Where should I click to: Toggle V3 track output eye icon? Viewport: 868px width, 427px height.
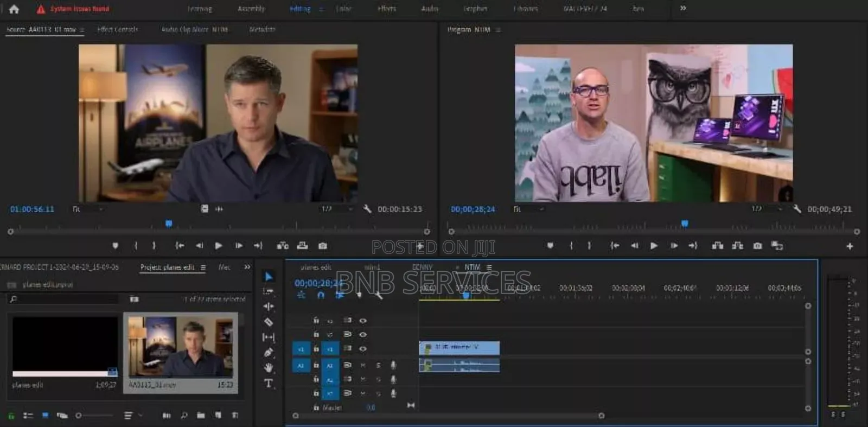(363, 321)
